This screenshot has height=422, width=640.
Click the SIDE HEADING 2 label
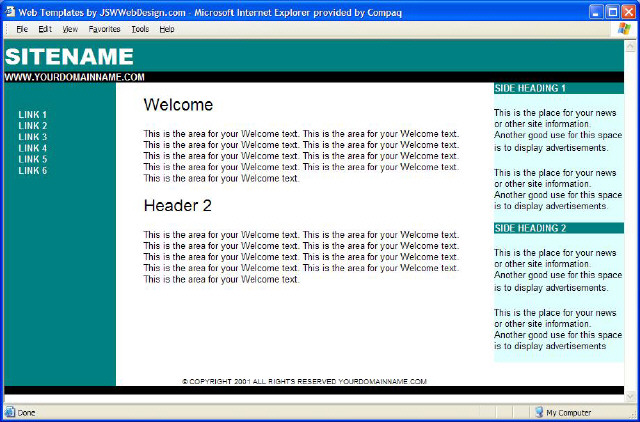531,228
